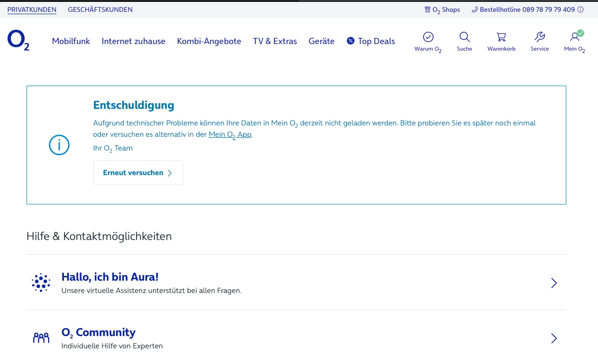
Task: Open the O2 Community heading
Action: (x=99, y=333)
